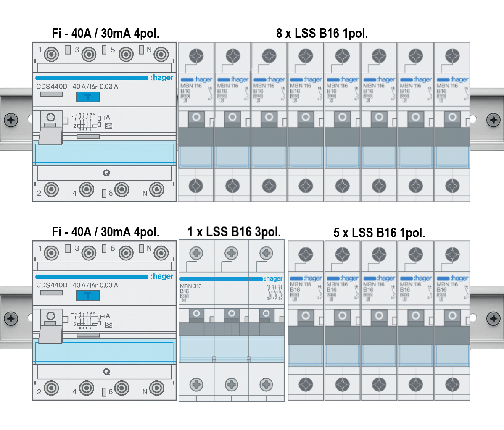
Task: Select the "1 x LSS B16 3pol." heading
Action: pyautogui.click(x=234, y=232)
